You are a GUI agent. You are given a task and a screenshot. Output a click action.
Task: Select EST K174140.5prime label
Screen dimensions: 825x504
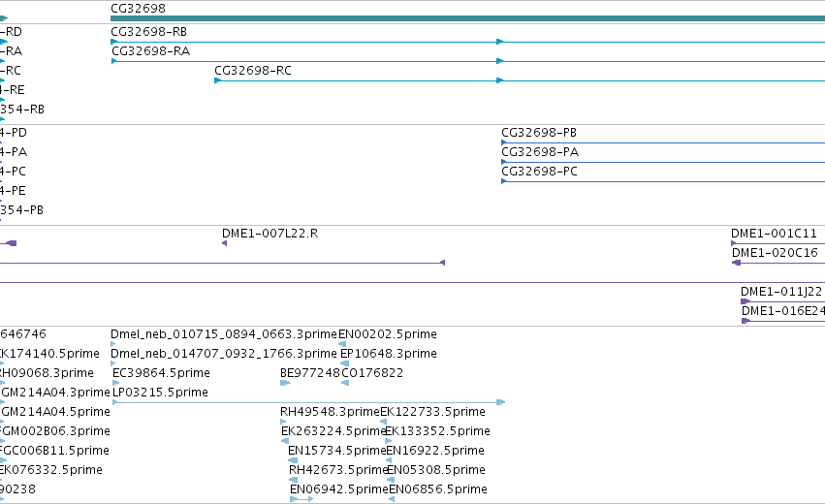coord(49,354)
